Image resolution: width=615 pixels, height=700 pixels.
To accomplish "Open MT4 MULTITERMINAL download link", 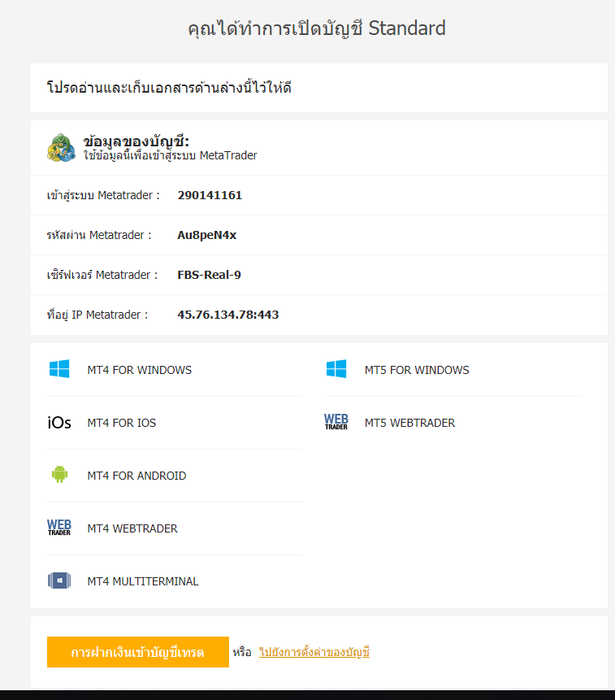I will point(143,581).
